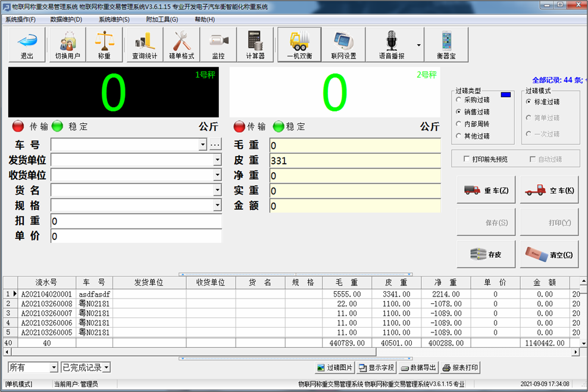This screenshot has width=588, height=392.
Task: Open 查询统计 query statistics
Action: coord(143,43)
